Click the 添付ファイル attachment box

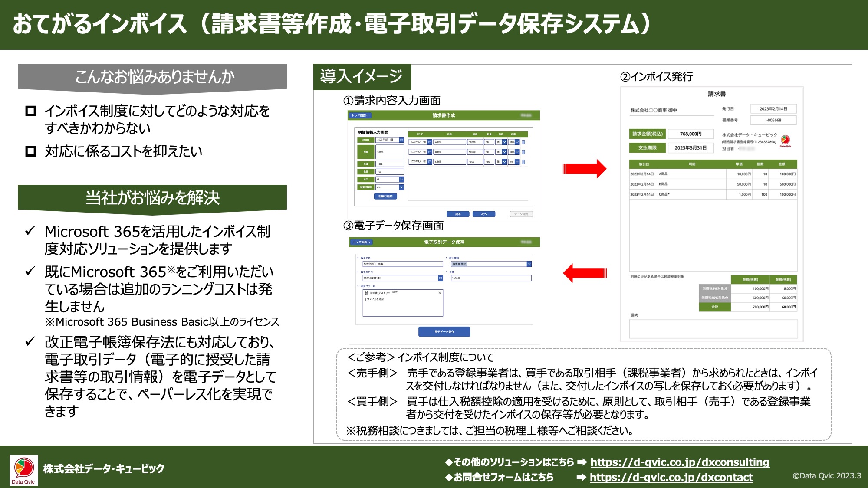point(402,303)
